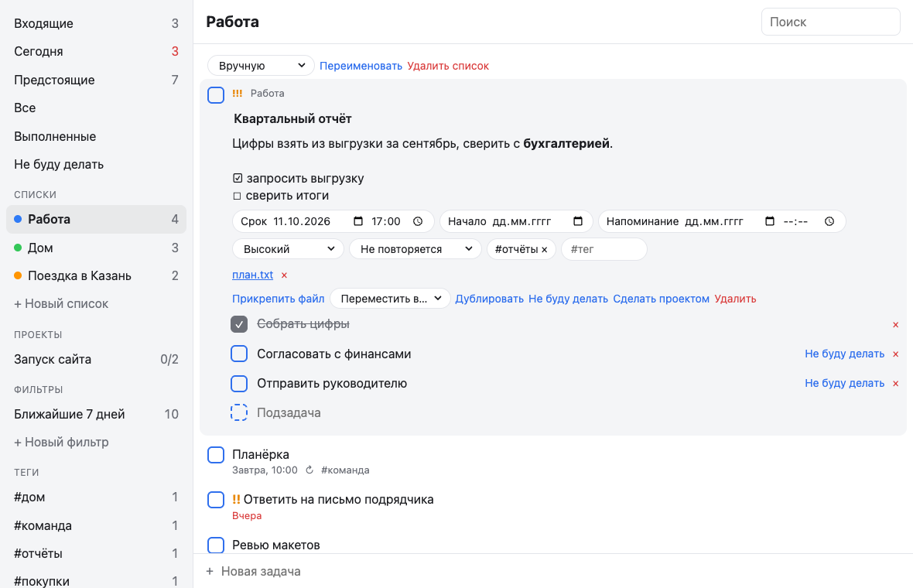Open filter Ближайшие 7 дней
Screen dimensions: 913x588
pyautogui.click(x=96, y=414)
